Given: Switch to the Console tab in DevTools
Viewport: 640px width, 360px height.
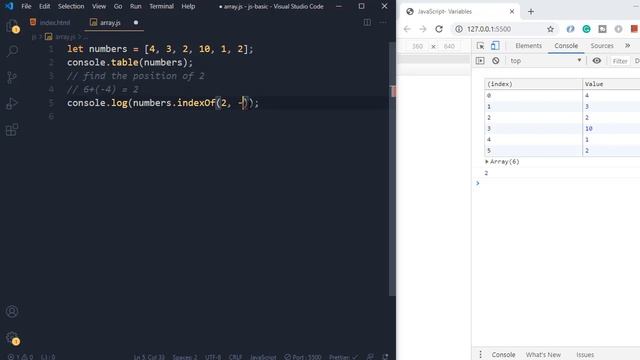Looking at the screenshot, I should 566,46.
